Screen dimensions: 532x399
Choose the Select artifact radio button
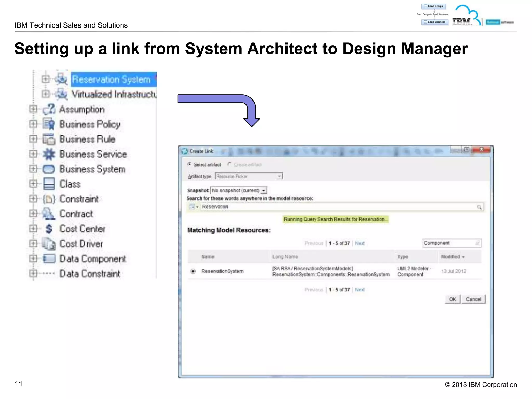[x=189, y=164]
